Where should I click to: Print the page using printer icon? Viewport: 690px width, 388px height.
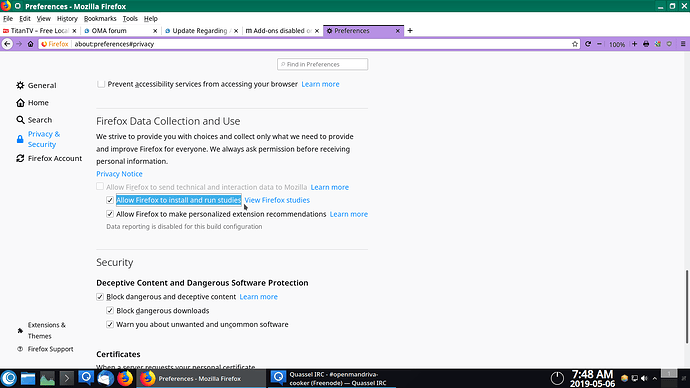tap(646, 44)
